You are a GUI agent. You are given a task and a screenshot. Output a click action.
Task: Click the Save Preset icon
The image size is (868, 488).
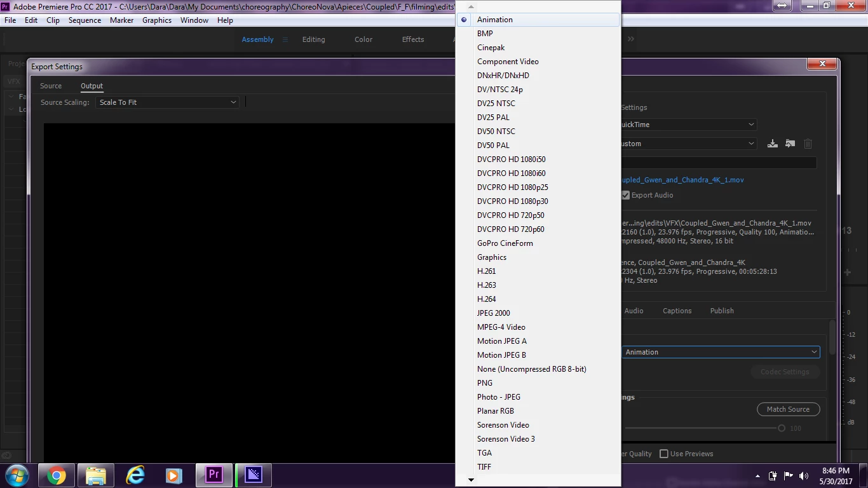[773, 144]
